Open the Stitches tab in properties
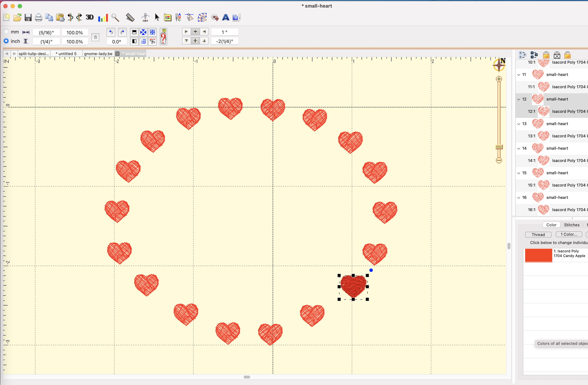The width and height of the screenshot is (588, 385). pos(572,225)
